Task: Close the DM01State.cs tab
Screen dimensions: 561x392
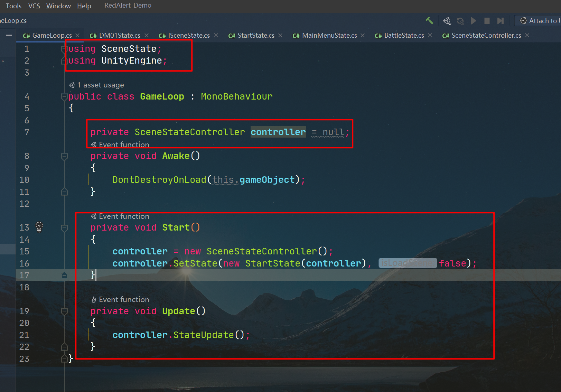Action: pos(147,36)
